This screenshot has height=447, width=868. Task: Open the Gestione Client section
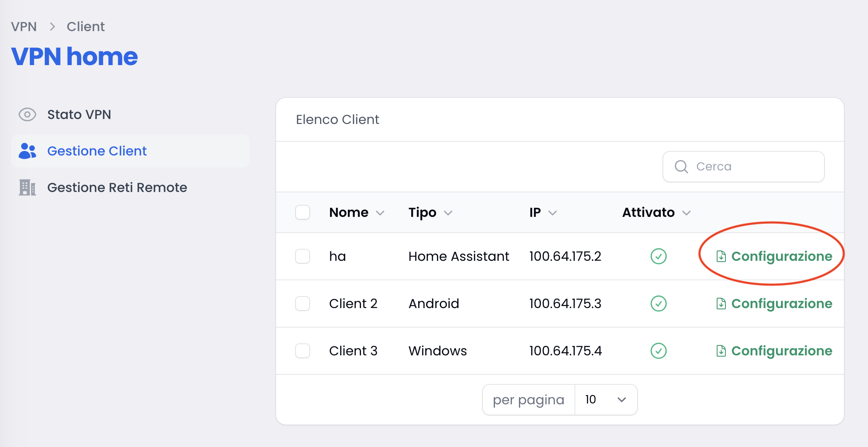coord(130,151)
